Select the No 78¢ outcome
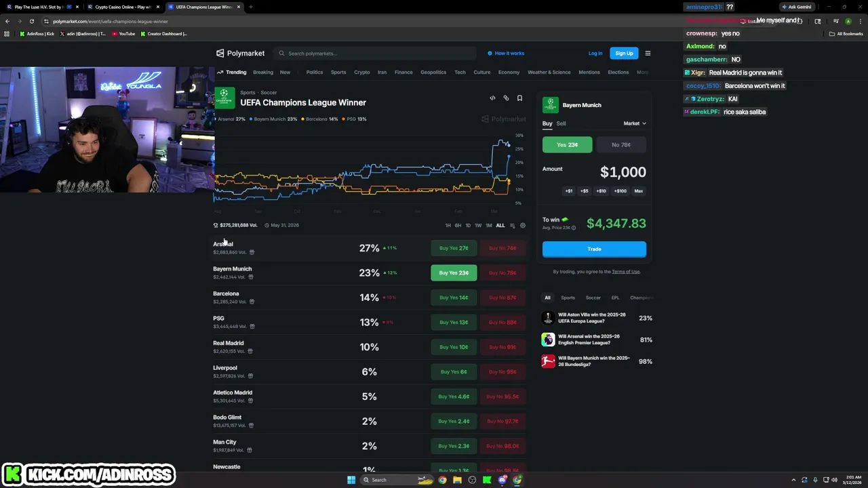This screenshot has height=488, width=868. 621,144
